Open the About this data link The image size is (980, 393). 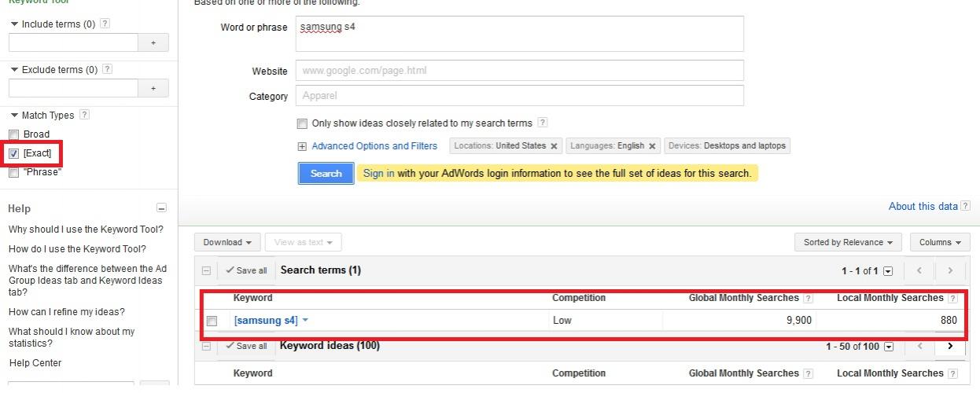pos(923,206)
